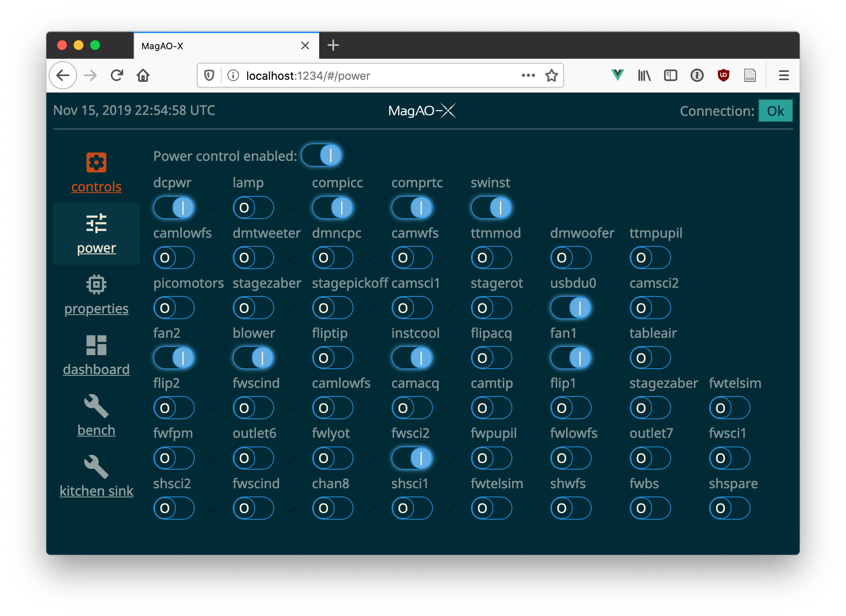Screen dimensions: 846x616
Task: Open the browser overflow menu with three dots
Action: pos(528,75)
